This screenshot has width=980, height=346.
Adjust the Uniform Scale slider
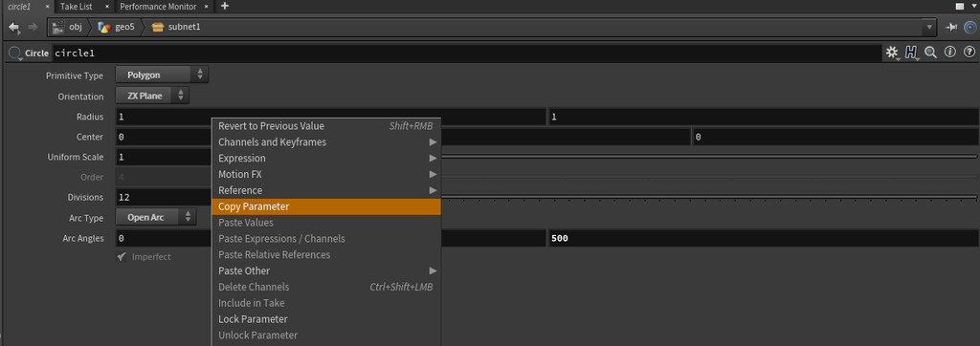pyautogui.click(x=709, y=157)
